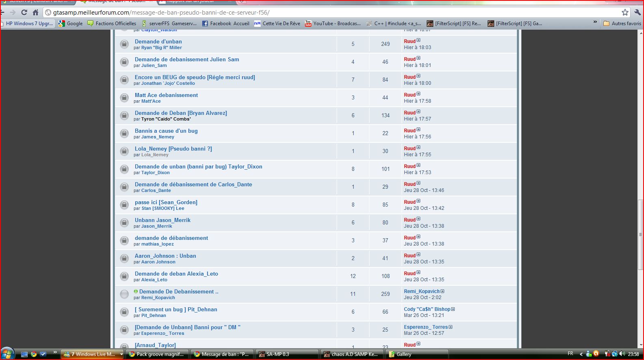View author profile Stan [SMOOKY] Lee
This screenshot has height=360, width=644.
pyautogui.click(x=163, y=208)
